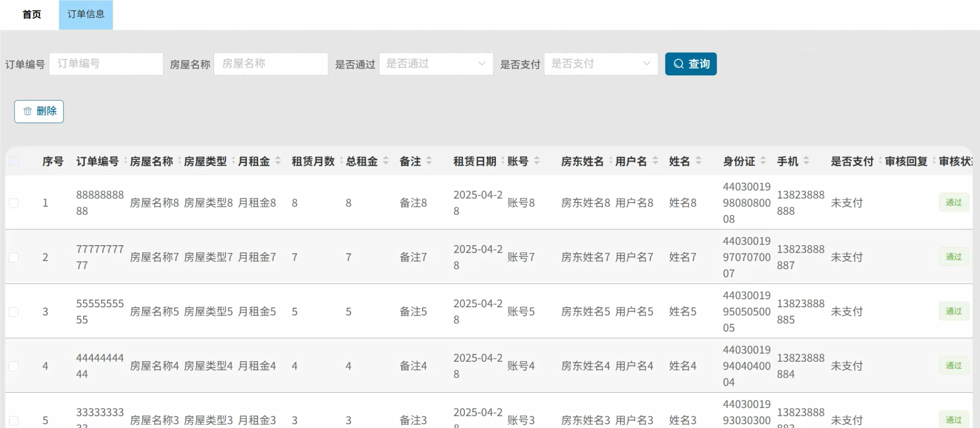980x428 pixels.
Task: Sort the table by 总租金 column
Action: [x=385, y=161]
